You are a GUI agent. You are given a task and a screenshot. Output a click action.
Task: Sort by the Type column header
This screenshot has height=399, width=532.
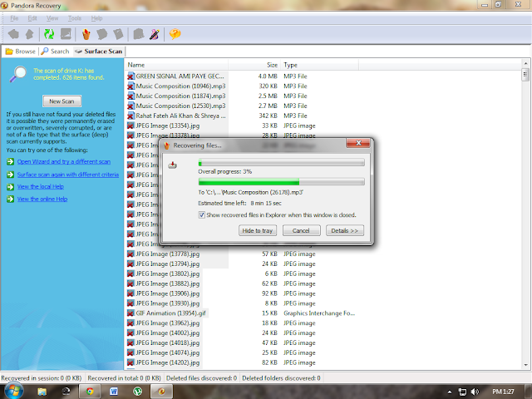[319, 65]
